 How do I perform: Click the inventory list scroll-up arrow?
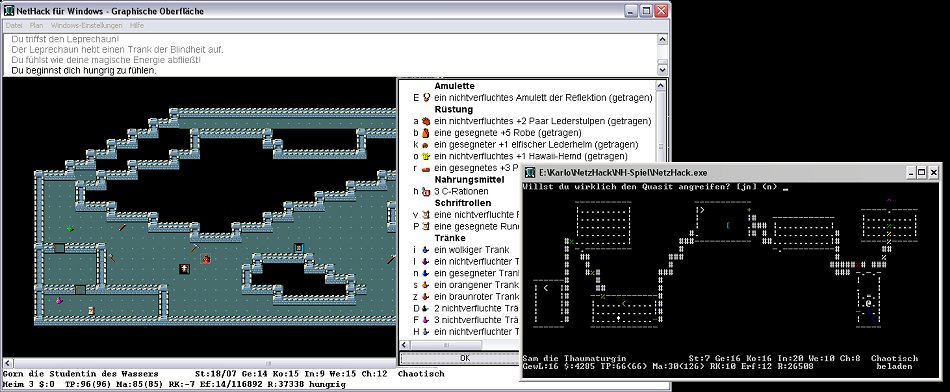point(660,86)
